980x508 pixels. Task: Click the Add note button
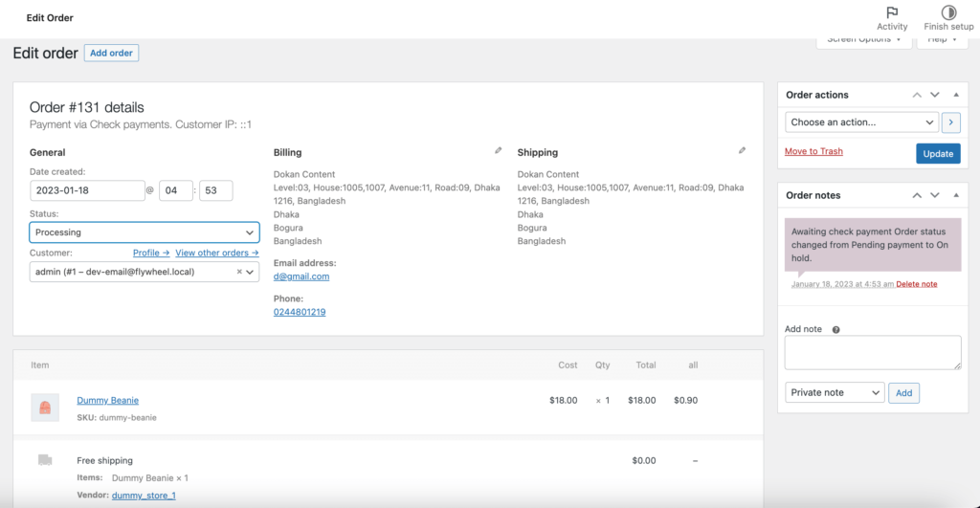903,393
